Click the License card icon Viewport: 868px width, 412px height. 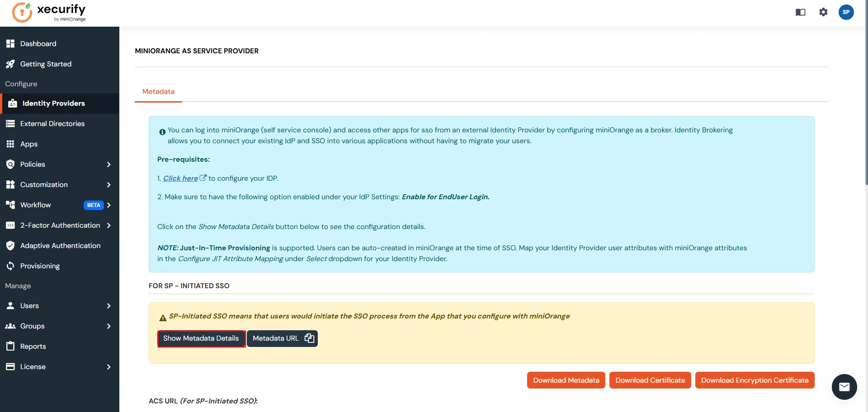pyautogui.click(x=10, y=366)
